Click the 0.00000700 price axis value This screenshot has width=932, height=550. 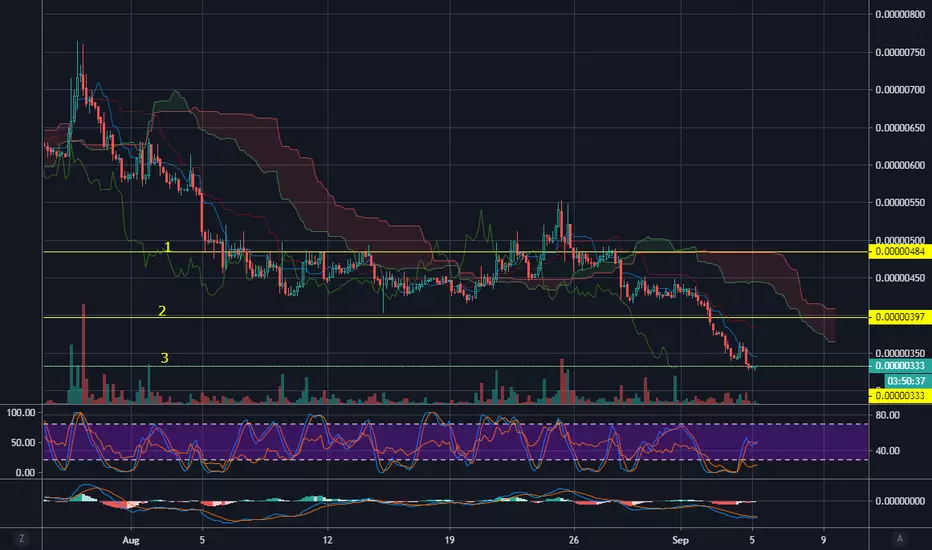tap(900, 90)
